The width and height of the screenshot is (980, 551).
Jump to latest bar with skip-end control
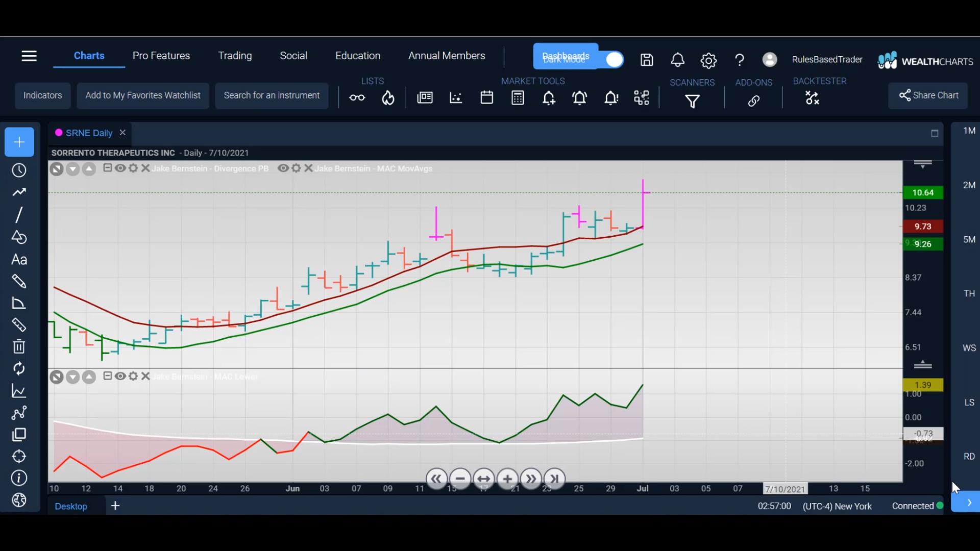coord(554,479)
